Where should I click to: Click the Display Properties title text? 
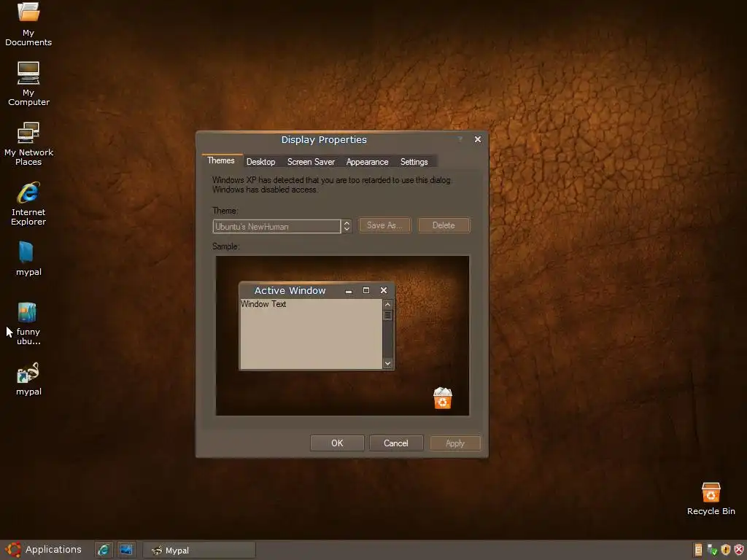(x=324, y=139)
